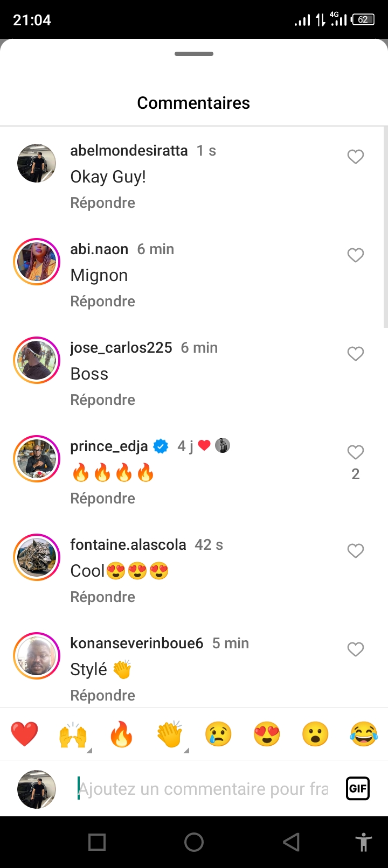Open the accessibility shortcut in navigation bar

pyautogui.click(x=364, y=842)
